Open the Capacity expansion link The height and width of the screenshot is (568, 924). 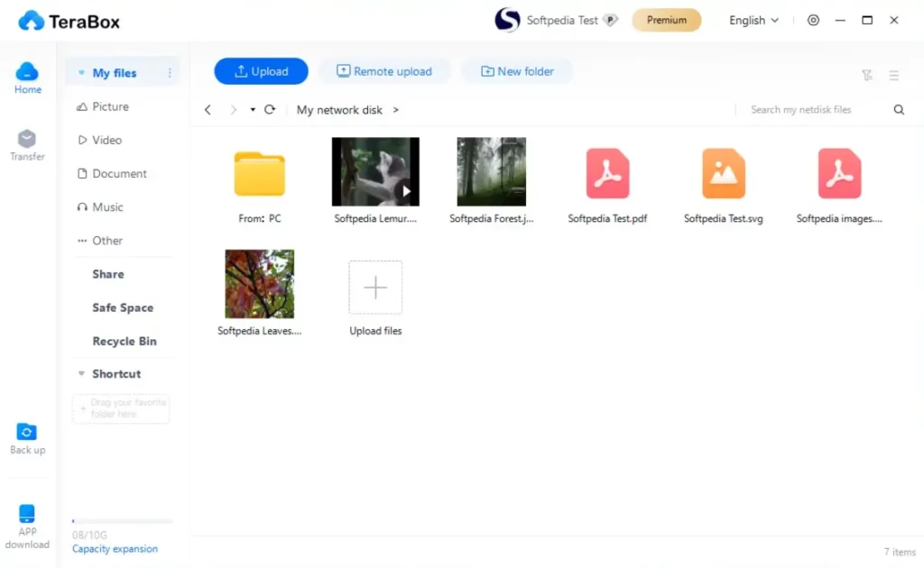pos(114,548)
